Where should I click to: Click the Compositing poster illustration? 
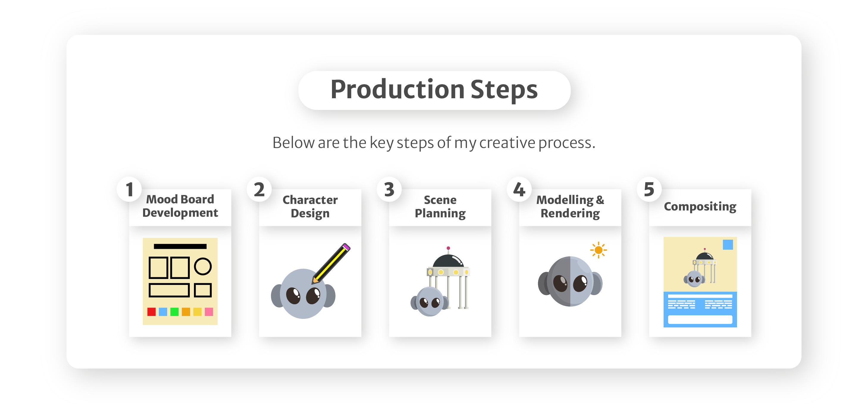(700, 282)
